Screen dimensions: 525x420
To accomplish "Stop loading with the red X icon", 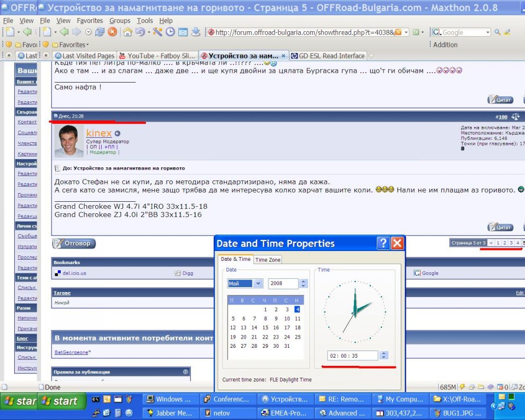I will pos(113,32).
